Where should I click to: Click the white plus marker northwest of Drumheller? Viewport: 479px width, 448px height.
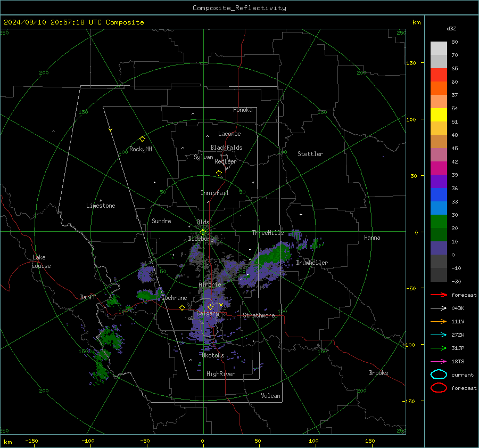point(301,214)
